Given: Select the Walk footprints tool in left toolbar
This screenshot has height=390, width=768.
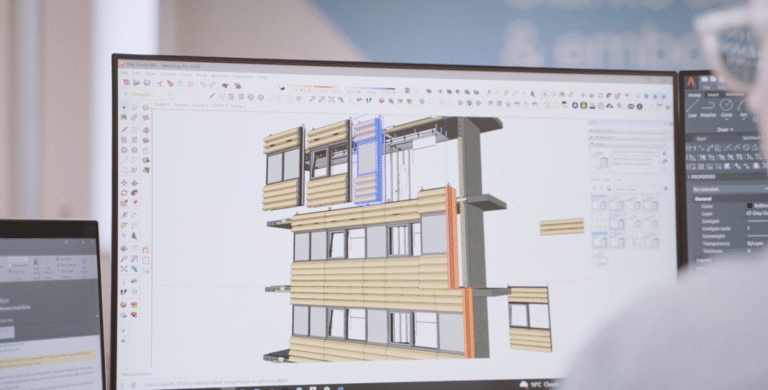Looking at the screenshot, I should [x=123, y=292].
